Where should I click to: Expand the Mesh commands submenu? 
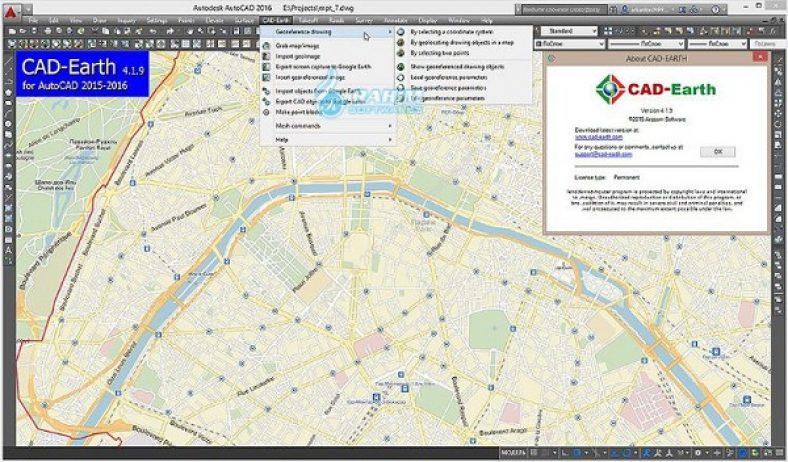(x=327, y=126)
